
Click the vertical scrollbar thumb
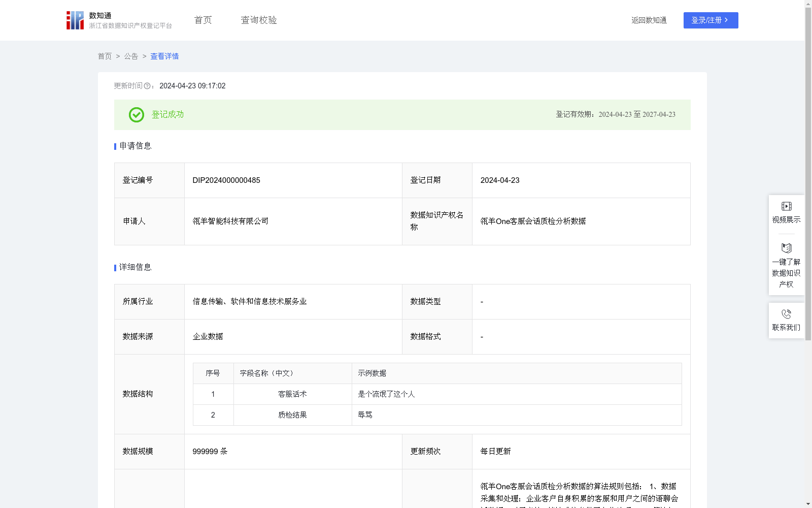pos(808,173)
